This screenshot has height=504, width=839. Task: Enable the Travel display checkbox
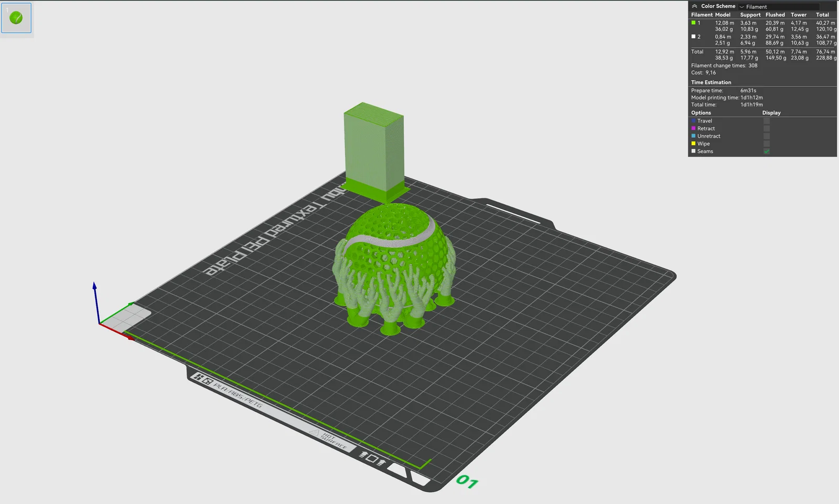[x=767, y=121]
